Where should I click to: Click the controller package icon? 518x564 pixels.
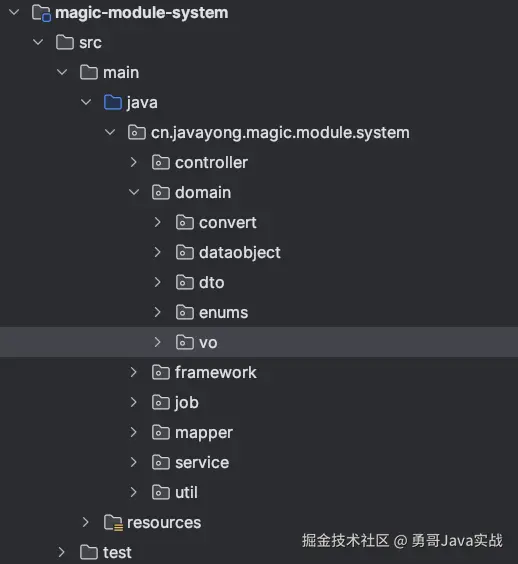pos(161,163)
